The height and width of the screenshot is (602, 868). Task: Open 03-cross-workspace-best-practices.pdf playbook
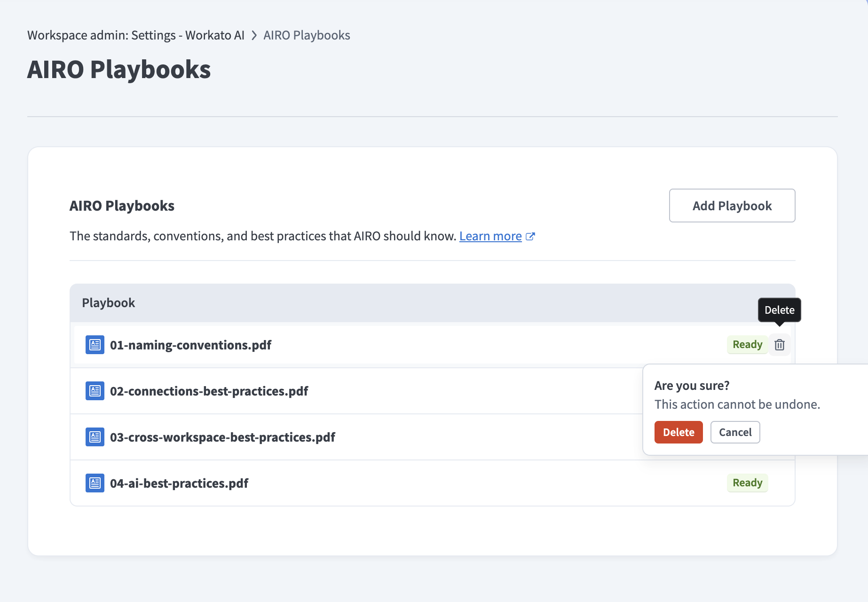(222, 437)
